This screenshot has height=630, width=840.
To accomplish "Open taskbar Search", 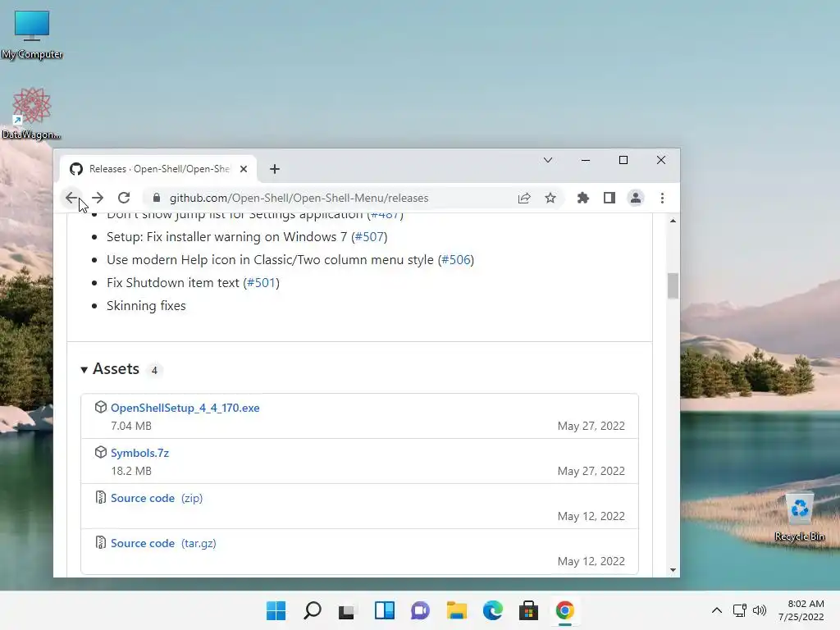I will [x=313, y=610].
